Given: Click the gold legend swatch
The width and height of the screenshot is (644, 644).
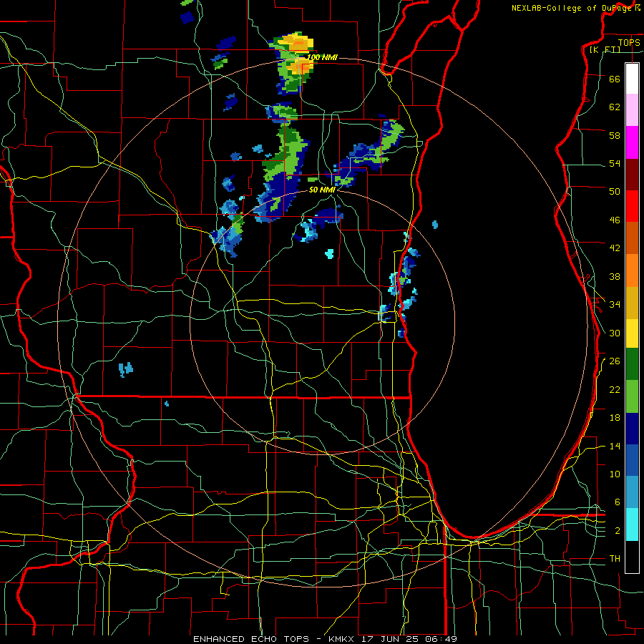Looking at the screenshot, I should click(x=632, y=303).
